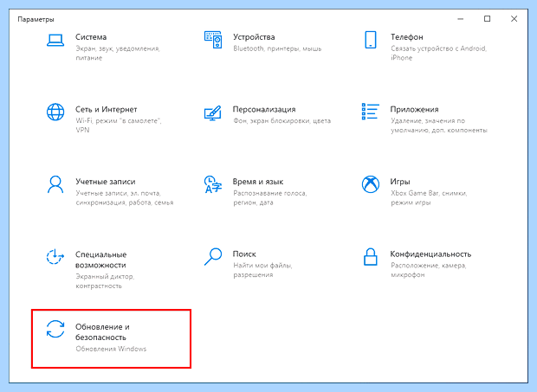
Task: Click the text 'Обновления Windows'
Action: 111,349
